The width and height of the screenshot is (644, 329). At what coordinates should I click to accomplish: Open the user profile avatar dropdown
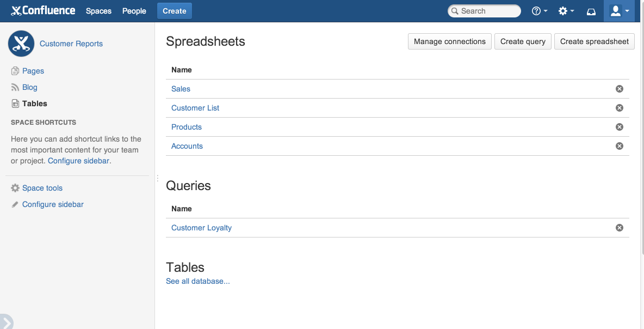click(x=620, y=11)
